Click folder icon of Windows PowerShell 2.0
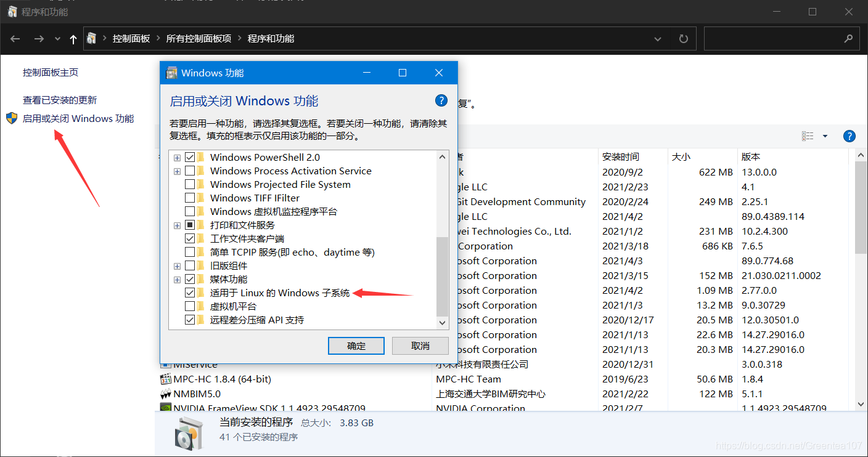The width and height of the screenshot is (868, 457). [x=200, y=157]
